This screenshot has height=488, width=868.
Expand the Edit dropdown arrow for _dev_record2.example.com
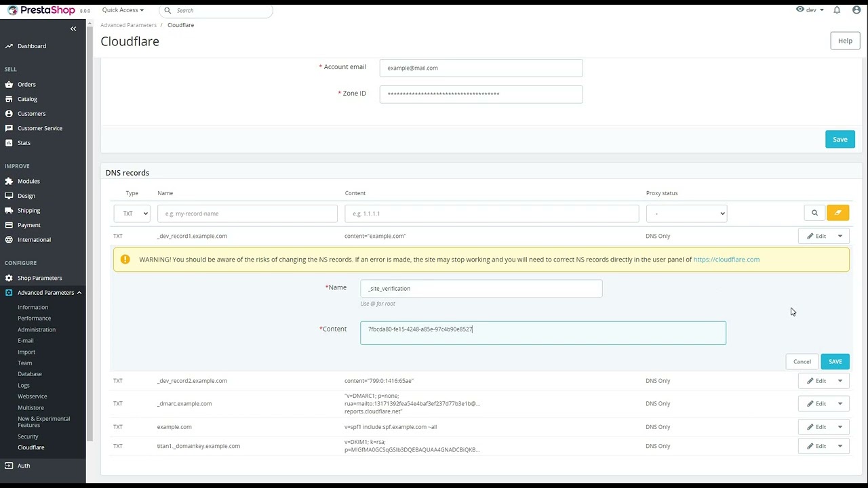tap(840, 381)
